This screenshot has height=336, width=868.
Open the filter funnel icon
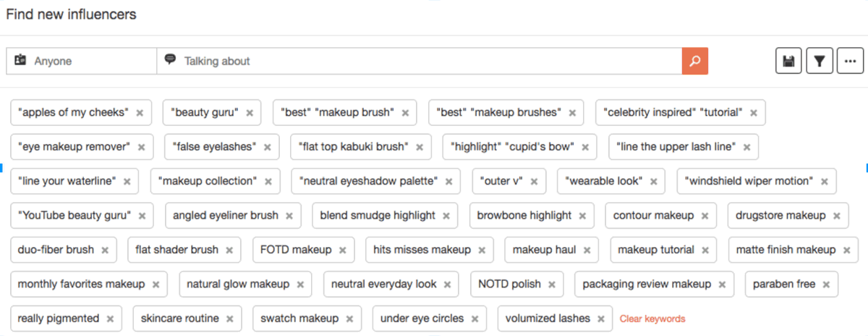(x=819, y=61)
